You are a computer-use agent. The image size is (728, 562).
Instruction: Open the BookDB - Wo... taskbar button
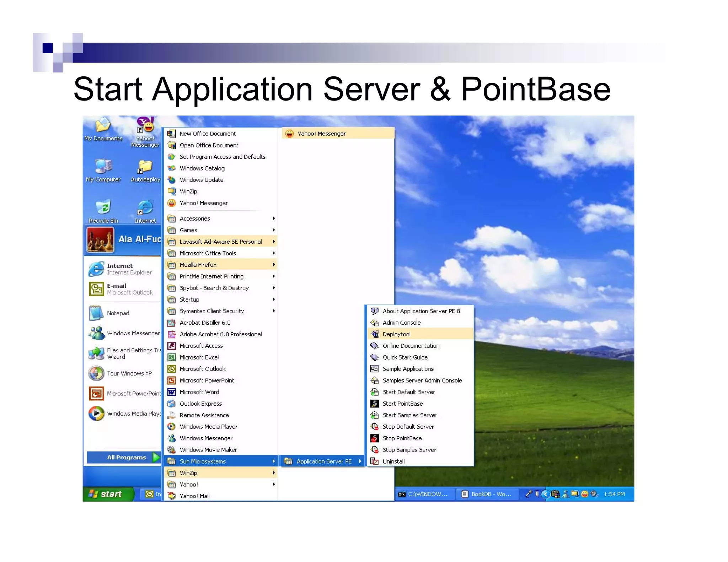tap(487, 494)
